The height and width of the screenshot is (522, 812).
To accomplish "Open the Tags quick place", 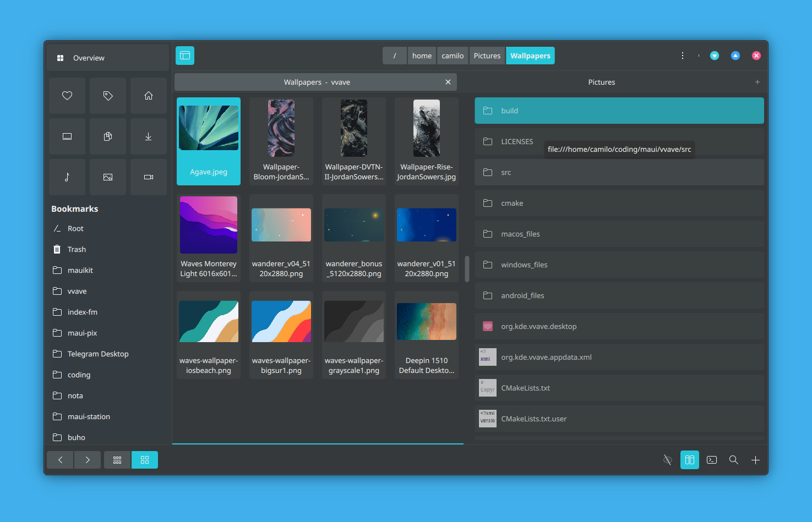I will coord(108,96).
